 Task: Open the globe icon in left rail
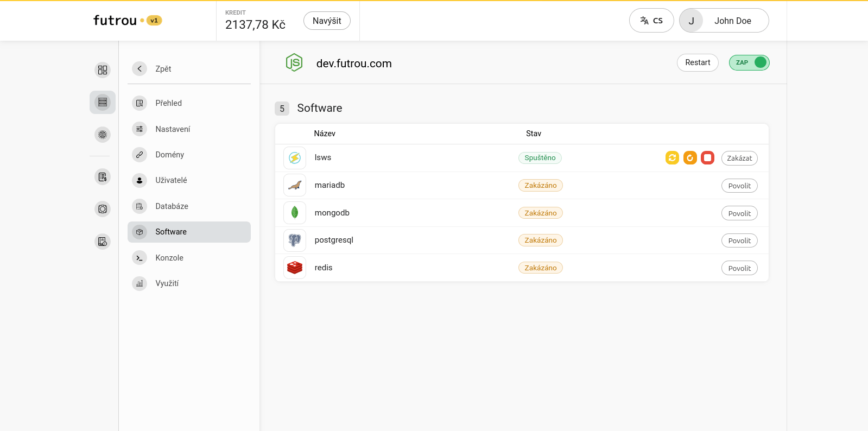coord(103,135)
